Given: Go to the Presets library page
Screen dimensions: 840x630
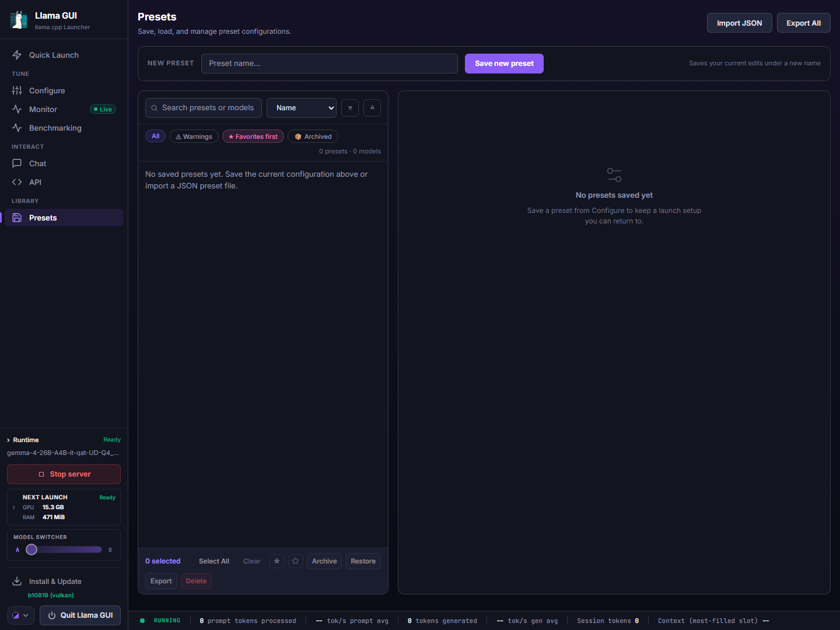Looking at the screenshot, I should tap(64, 218).
